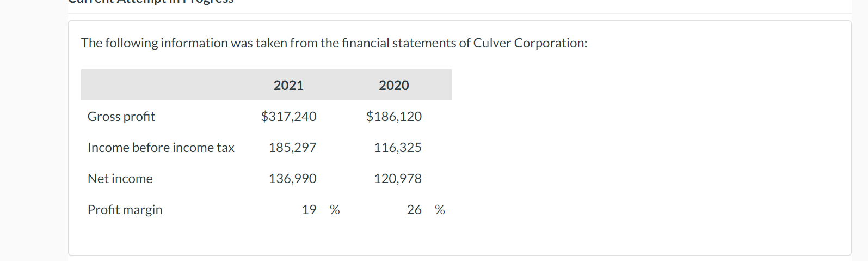Click the $186,120 gross profit value
The image size is (868, 261).
394,117
